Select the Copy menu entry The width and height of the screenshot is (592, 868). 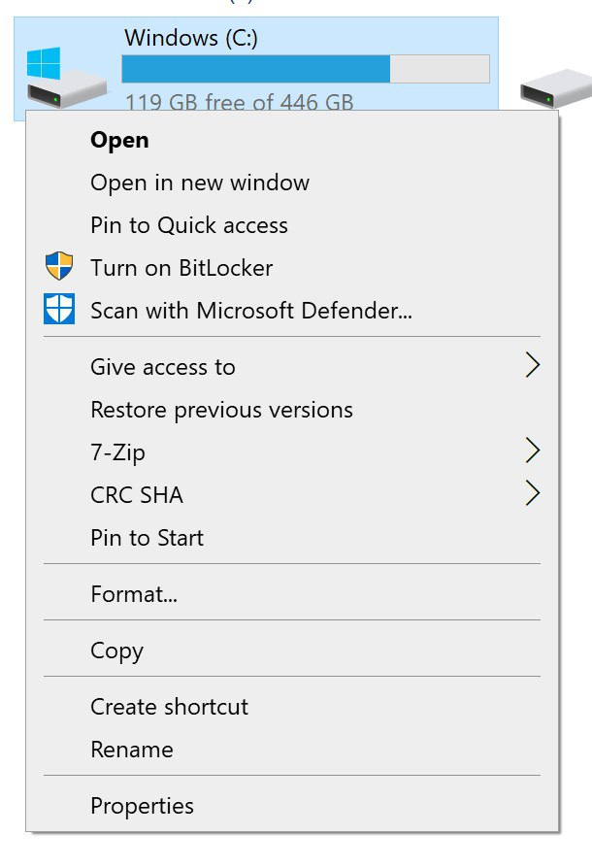[x=116, y=651]
